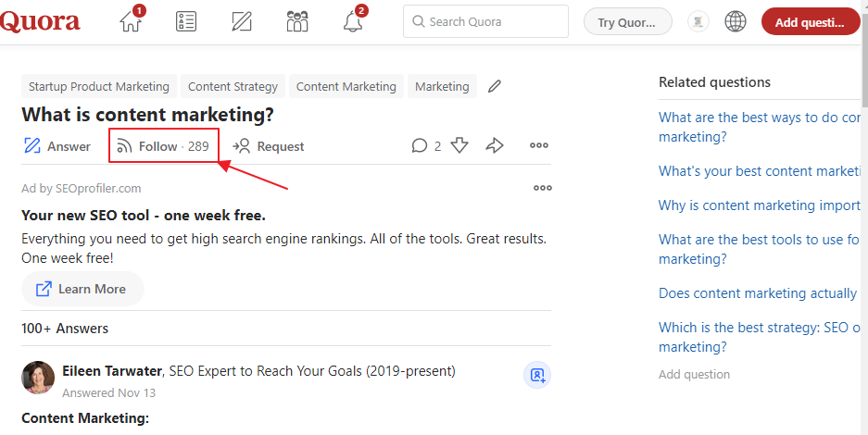Screen dimensions: 868x435
Task: Downvote the question
Action: coord(459,145)
